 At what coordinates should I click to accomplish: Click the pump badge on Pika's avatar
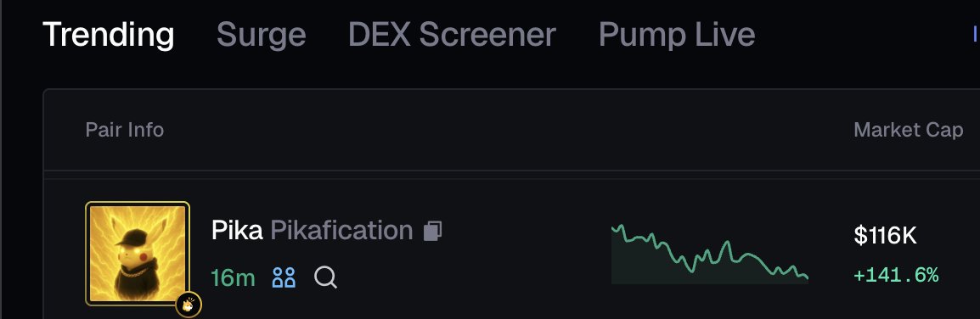pos(188,305)
